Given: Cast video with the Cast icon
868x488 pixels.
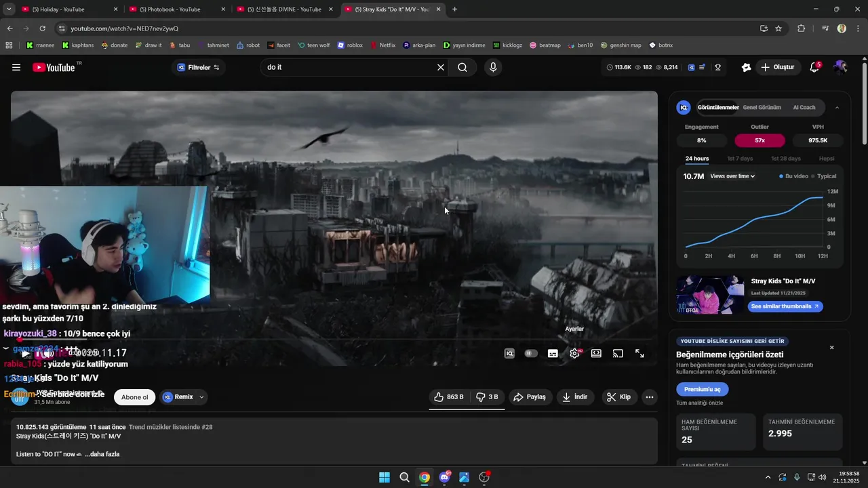Looking at the screenshot, I should [x=618, y=353].
